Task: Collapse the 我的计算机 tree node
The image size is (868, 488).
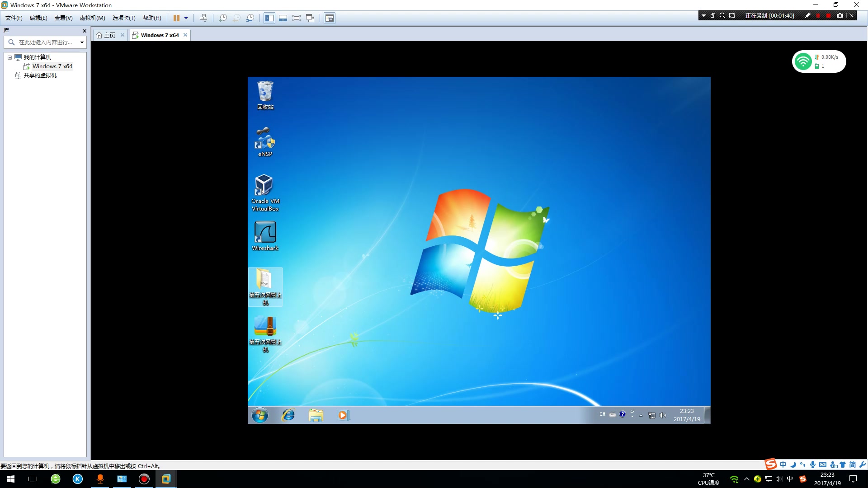Action: point(9,57)
